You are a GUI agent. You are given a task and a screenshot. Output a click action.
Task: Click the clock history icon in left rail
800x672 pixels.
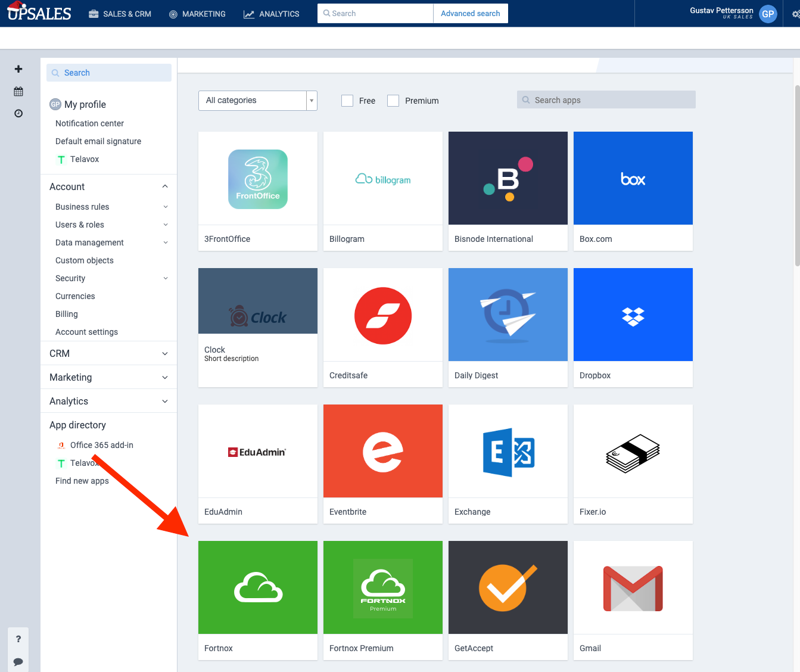[18, 113]
